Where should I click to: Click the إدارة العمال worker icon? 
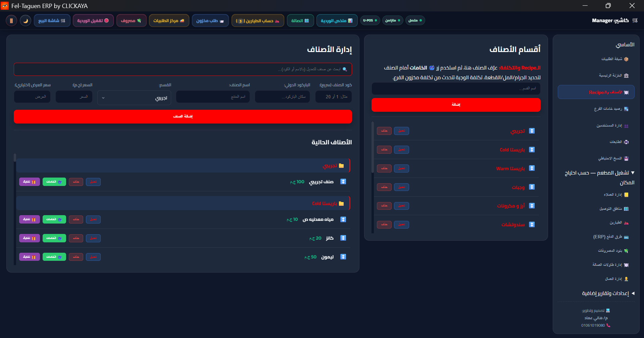(626, 279)
